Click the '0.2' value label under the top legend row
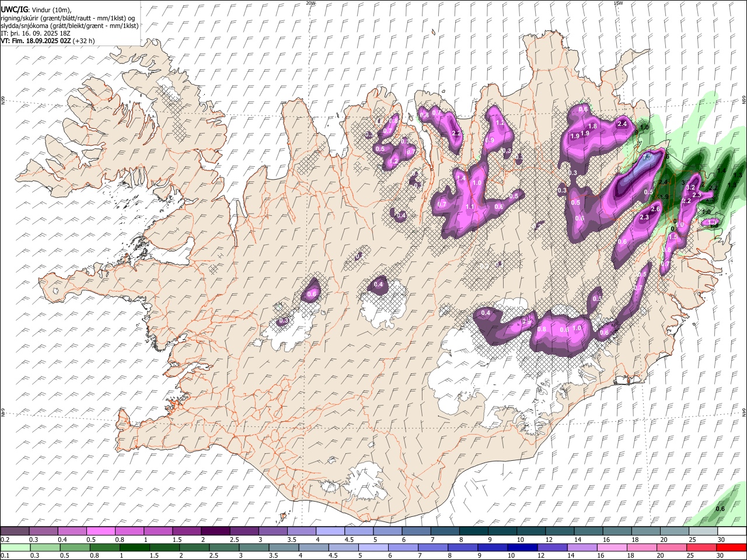Screen dimensions: 747x560 [5, 540]
